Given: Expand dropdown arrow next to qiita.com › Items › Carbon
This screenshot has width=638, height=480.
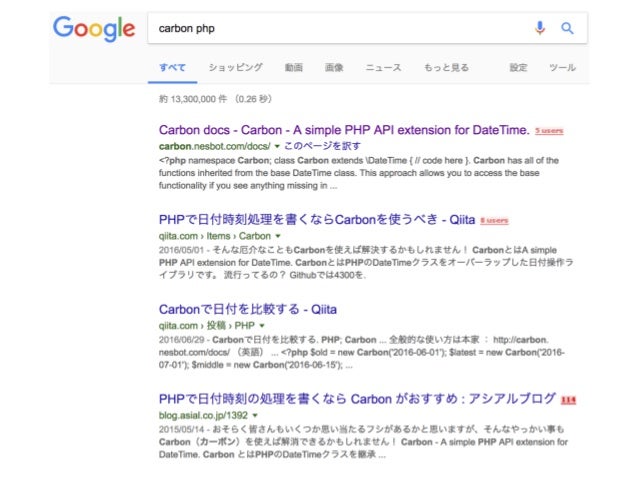Looking at the screenshot, I should coord(278,236).
